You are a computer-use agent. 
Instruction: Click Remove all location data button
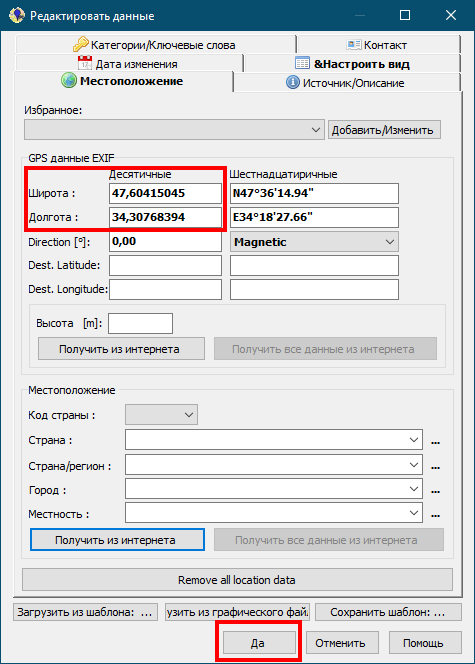237,580
